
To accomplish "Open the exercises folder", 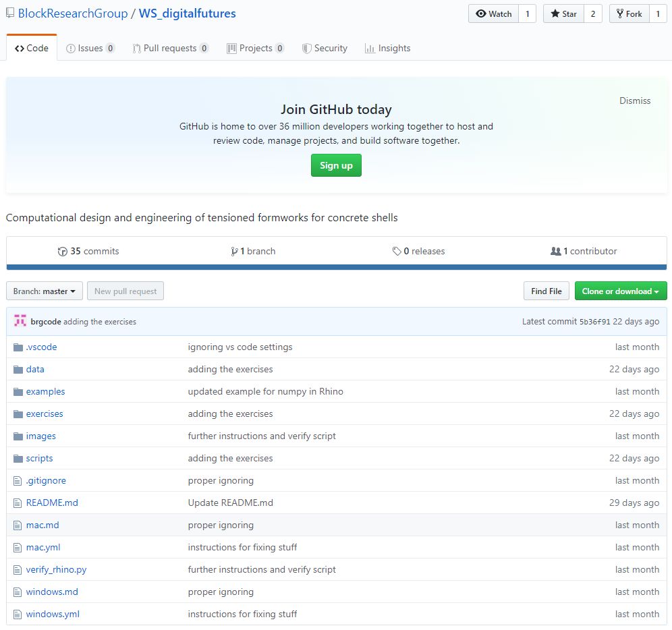I will 45,414.
